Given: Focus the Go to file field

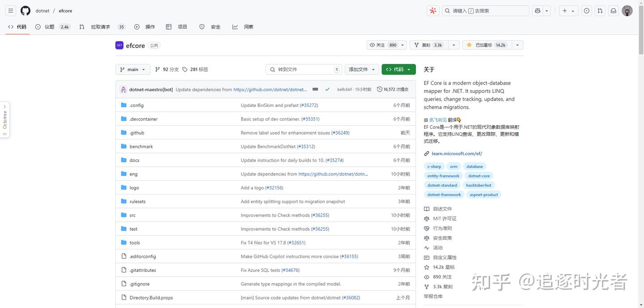Looking at the screenshot, I should pyautogui.click(x=304, y=69).
